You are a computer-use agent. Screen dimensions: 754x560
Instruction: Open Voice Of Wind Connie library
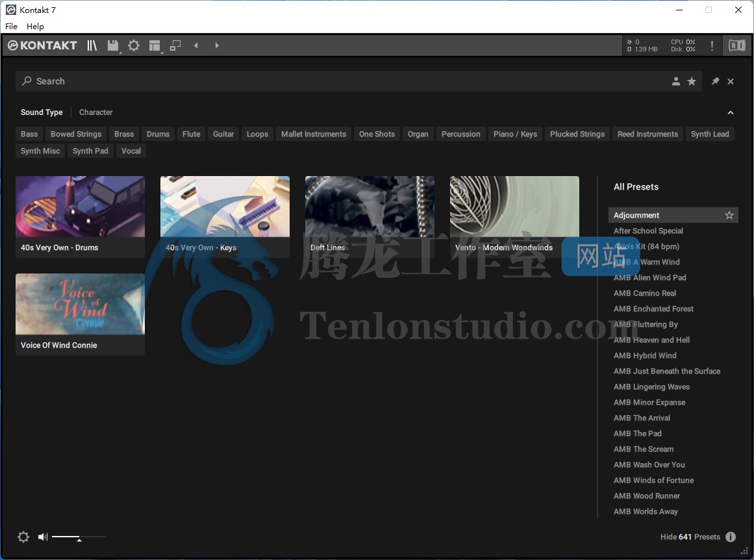pyautogui.click(x=81, y=314)
